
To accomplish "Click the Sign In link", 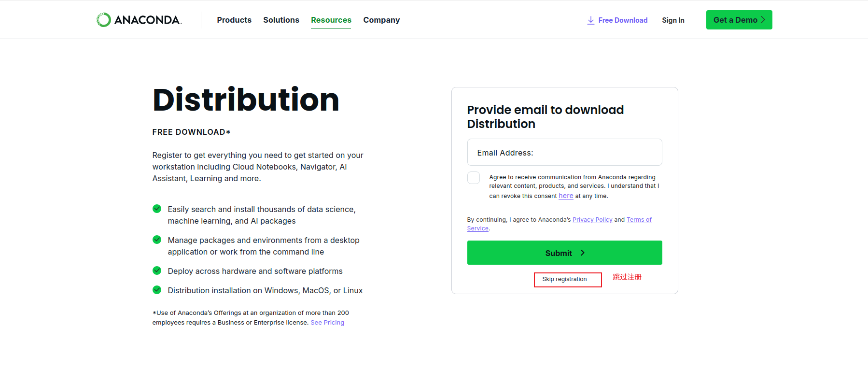I will (673, 20).
